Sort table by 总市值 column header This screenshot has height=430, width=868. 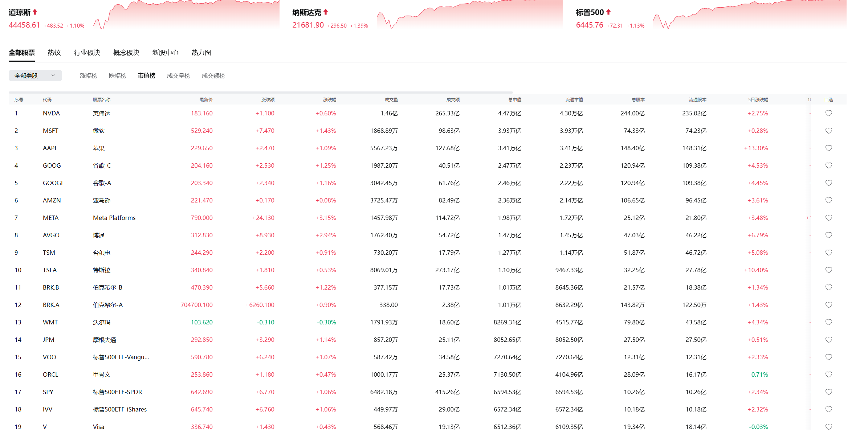pyautogui.click(x=515, y=99)
